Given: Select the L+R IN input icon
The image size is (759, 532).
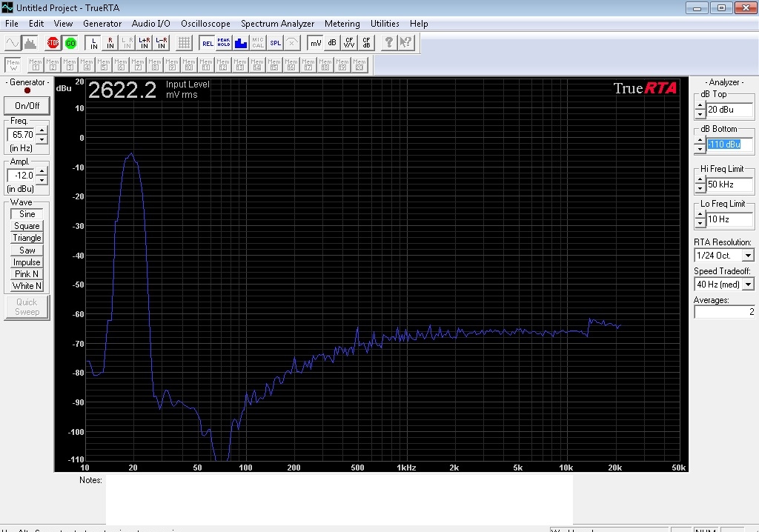Looking at the screenshot, I should 145,43.
